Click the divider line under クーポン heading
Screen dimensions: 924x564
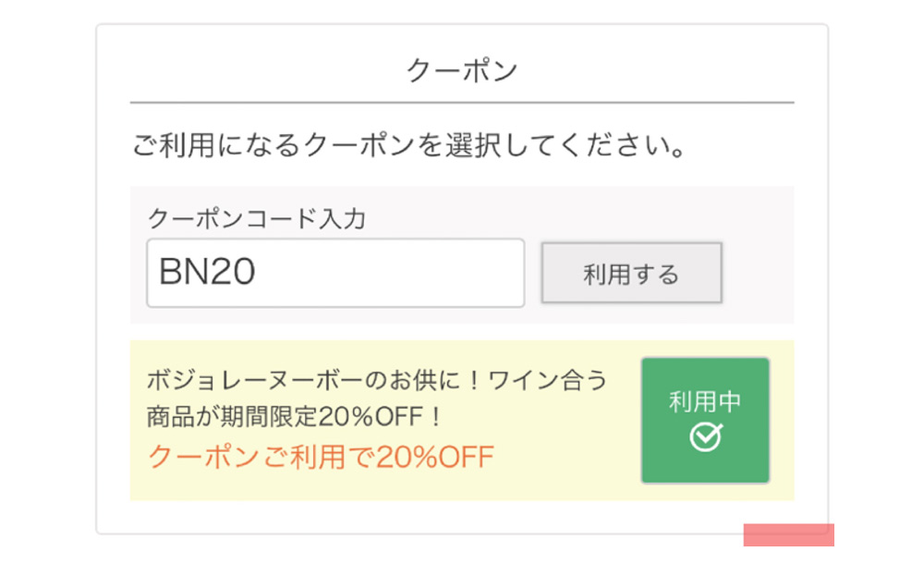click(x=462, y=103)
